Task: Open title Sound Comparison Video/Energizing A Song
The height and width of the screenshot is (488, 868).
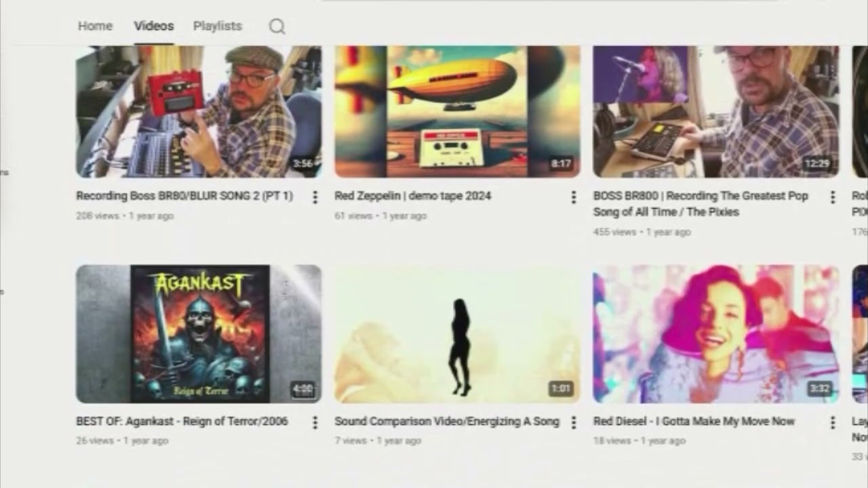Action: coord(447,421)
